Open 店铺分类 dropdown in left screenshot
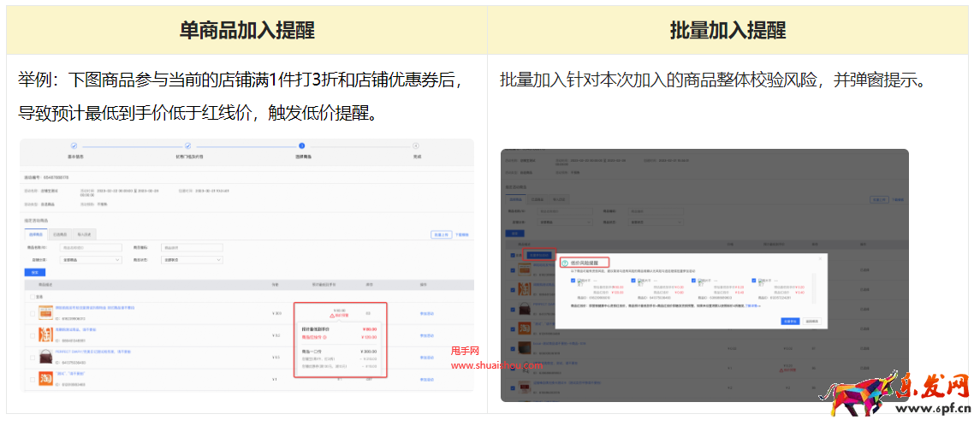Viewport: 980px width, 426px height. 91,259
